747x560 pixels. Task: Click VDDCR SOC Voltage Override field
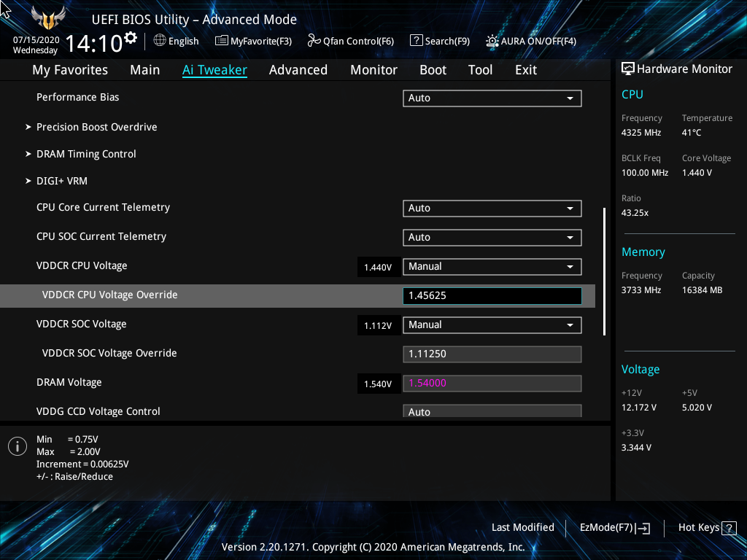click(x=492, y=354)
